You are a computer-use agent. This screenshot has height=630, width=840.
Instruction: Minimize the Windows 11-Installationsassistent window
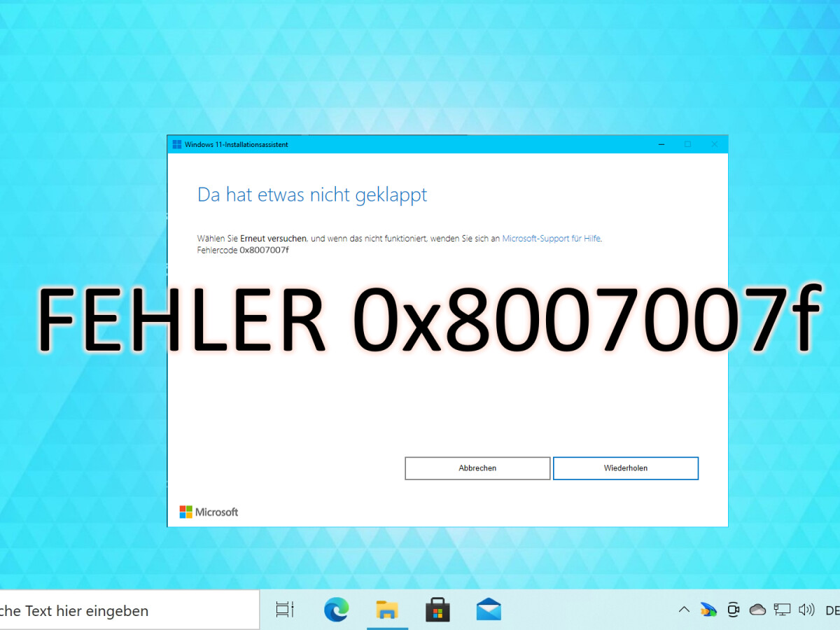[661, 144]
